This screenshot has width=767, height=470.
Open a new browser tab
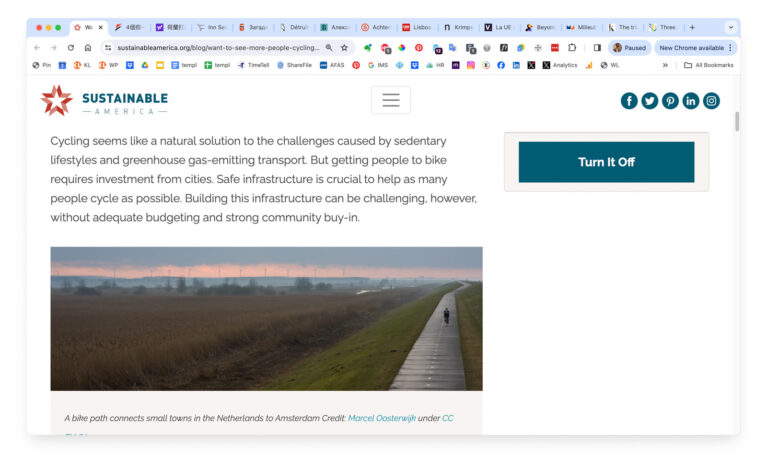[x=692, y=27]
